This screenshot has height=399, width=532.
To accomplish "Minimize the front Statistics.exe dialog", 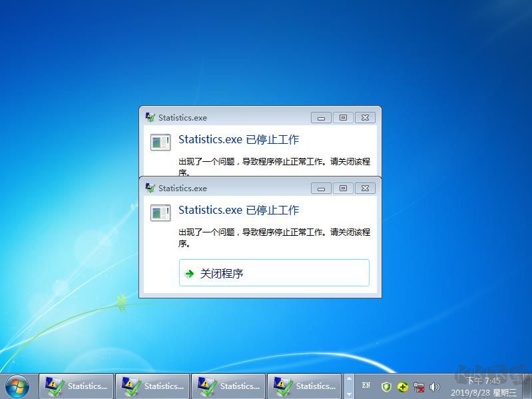I will [321, 188].
